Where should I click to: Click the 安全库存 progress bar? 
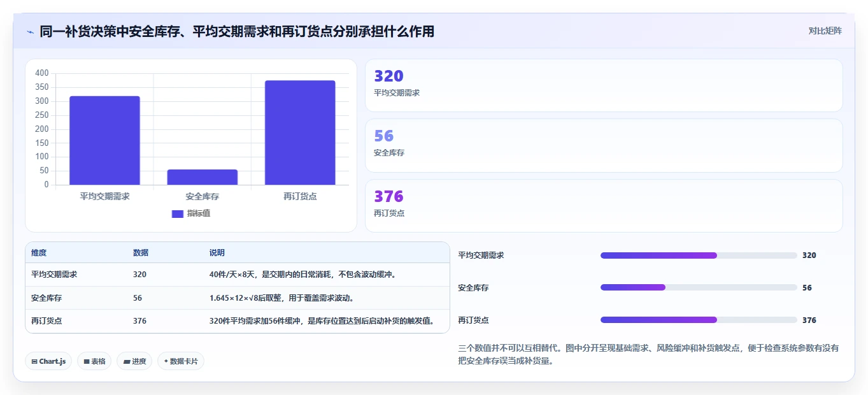point(699,287)
